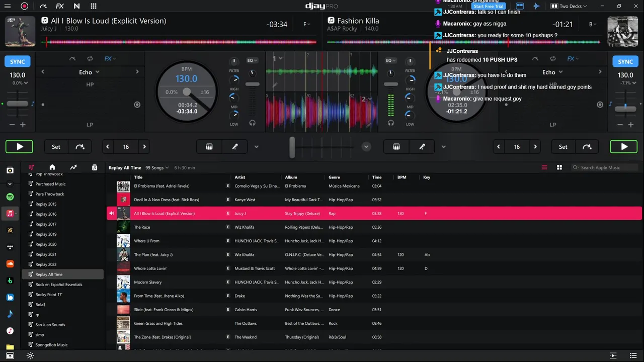Click deck 1 tempo slider handle

coord(18,104)
